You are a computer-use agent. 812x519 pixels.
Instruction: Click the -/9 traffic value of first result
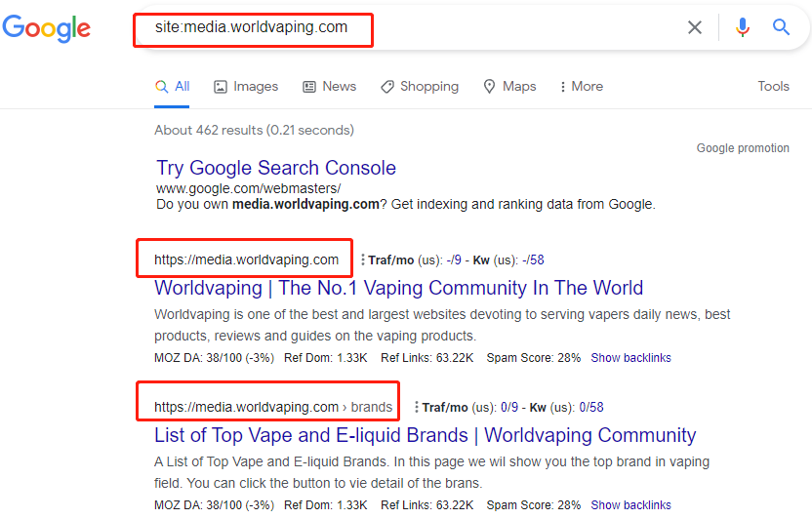coord(454,259)
